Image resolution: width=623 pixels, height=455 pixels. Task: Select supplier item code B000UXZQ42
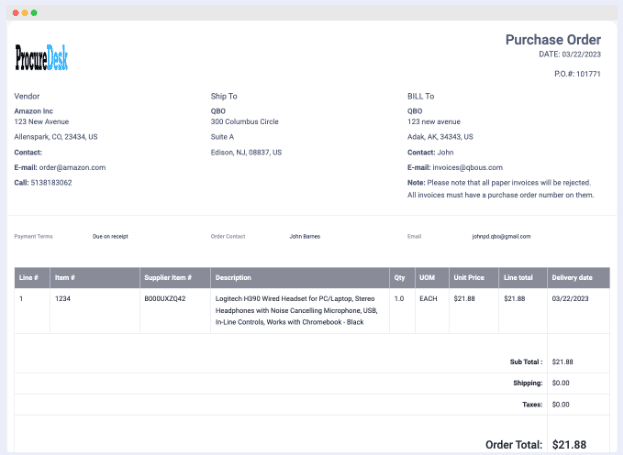(x=165, y=298)
